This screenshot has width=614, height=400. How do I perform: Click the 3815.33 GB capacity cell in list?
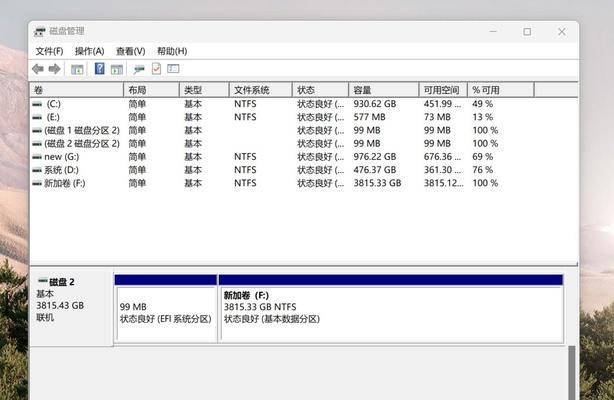click(x=377, y=183)
